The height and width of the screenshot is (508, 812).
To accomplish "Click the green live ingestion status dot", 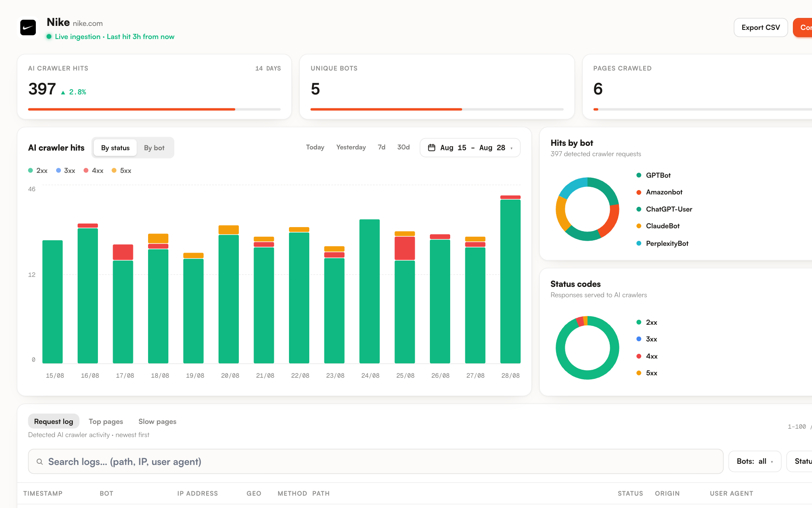I will (49, 37).
